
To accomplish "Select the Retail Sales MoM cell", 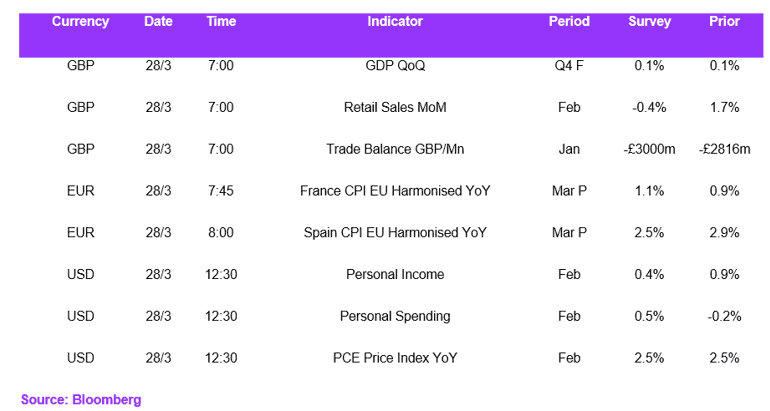I will [395, 108].
